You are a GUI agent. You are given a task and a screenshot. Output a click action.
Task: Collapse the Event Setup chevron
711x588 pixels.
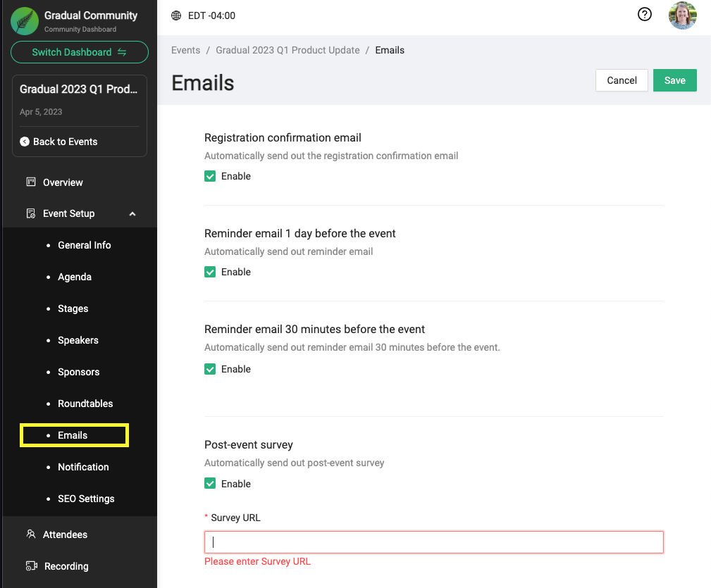[x=132, y=213]
